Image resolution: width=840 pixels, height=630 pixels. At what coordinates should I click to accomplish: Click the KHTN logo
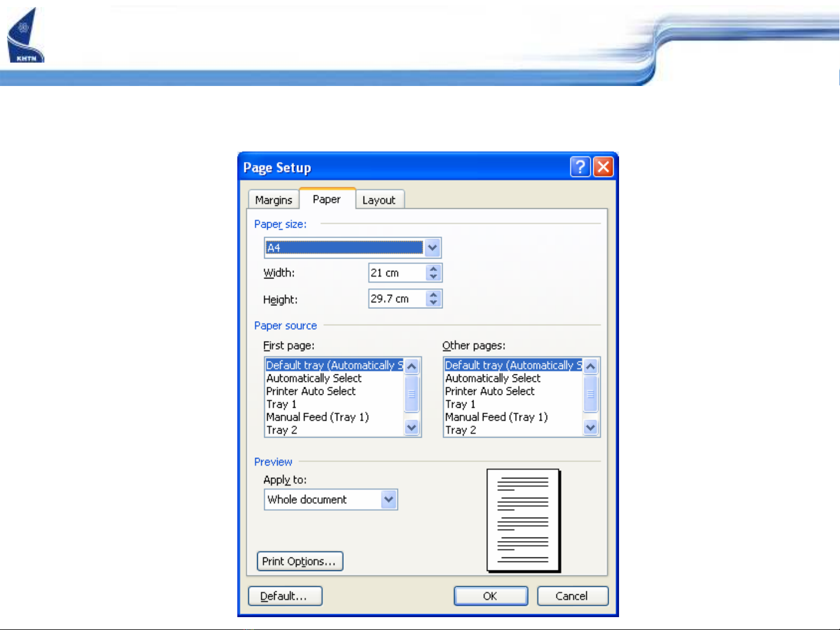pyautogui.click(x=25, y=36)
